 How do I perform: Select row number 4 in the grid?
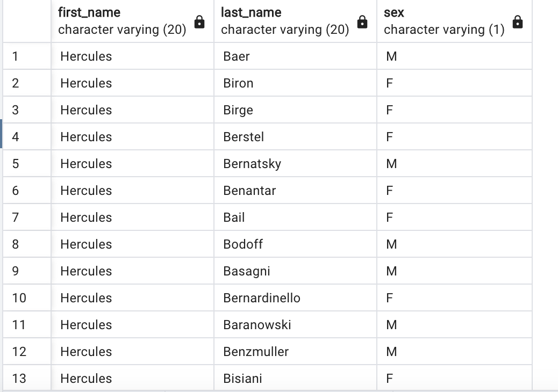point(26,136)
